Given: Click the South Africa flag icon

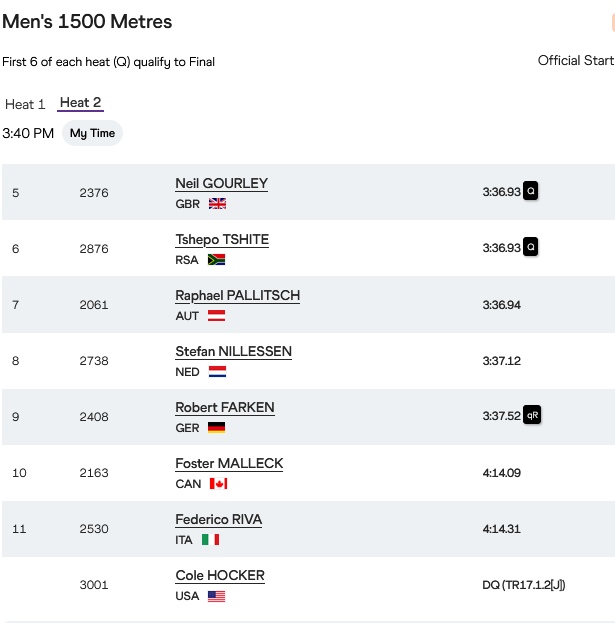Looking at the screenshot, I should tap(216, 259).
